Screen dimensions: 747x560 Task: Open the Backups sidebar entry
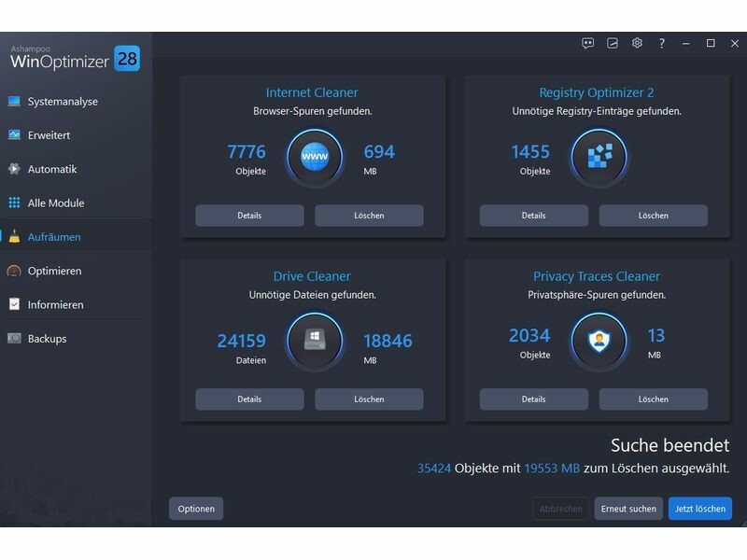[x=47, y=339]
